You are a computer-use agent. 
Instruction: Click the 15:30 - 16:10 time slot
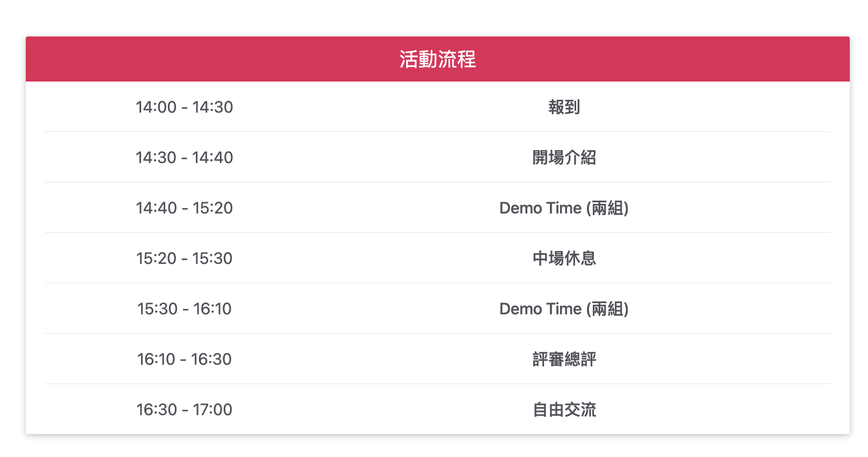coord(184,309)
